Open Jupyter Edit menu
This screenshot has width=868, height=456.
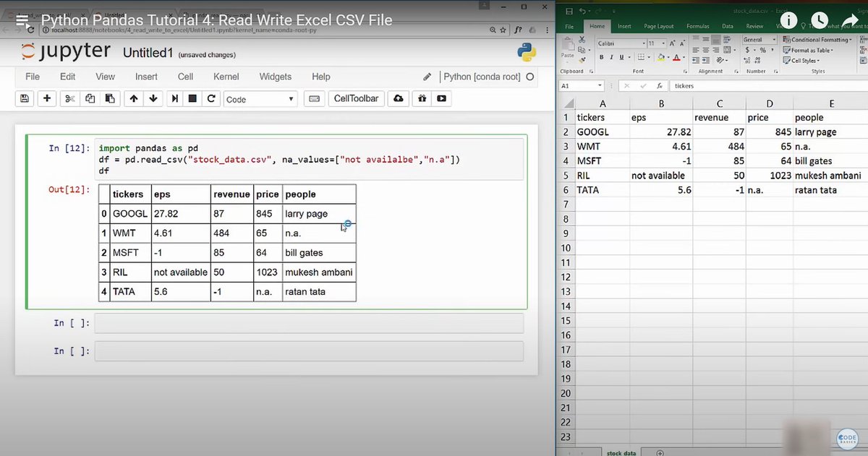pyautogui.click(x=68, y=77)
